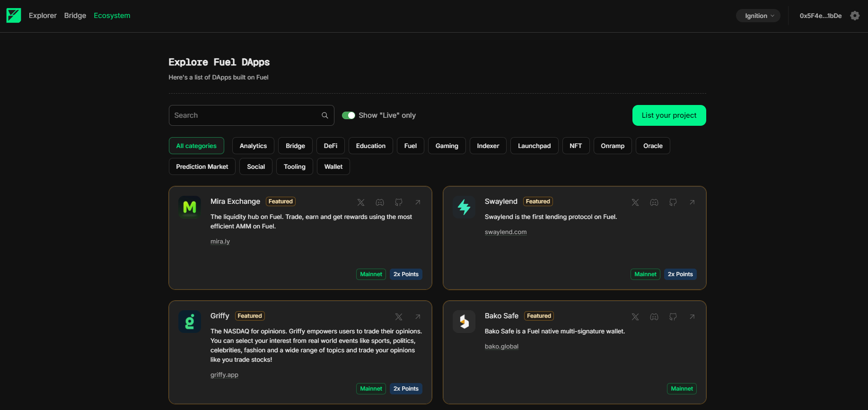The height and width of the screenshot is (410, 868).
Task: Open Griffy X (Twitter) icon
Action: 399,317
